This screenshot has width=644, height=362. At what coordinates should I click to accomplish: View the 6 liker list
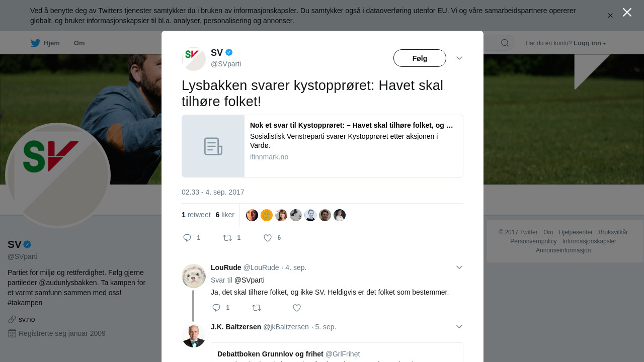225,215
